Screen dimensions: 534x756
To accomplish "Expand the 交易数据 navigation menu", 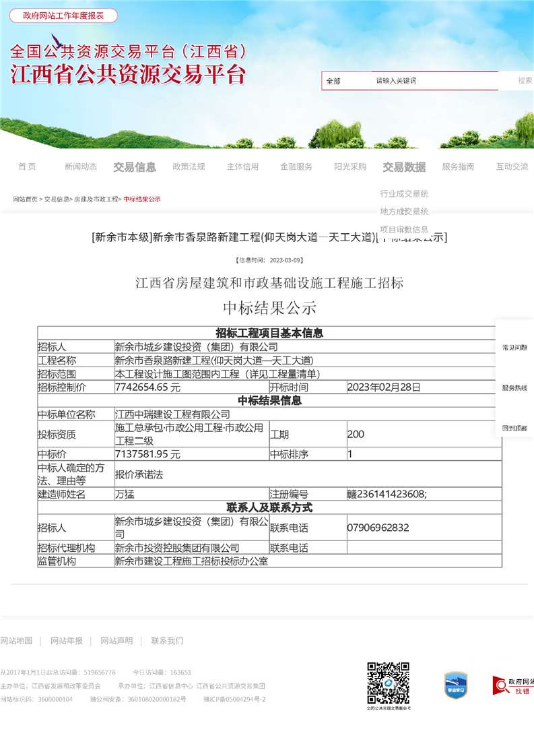I will (404, 167).
